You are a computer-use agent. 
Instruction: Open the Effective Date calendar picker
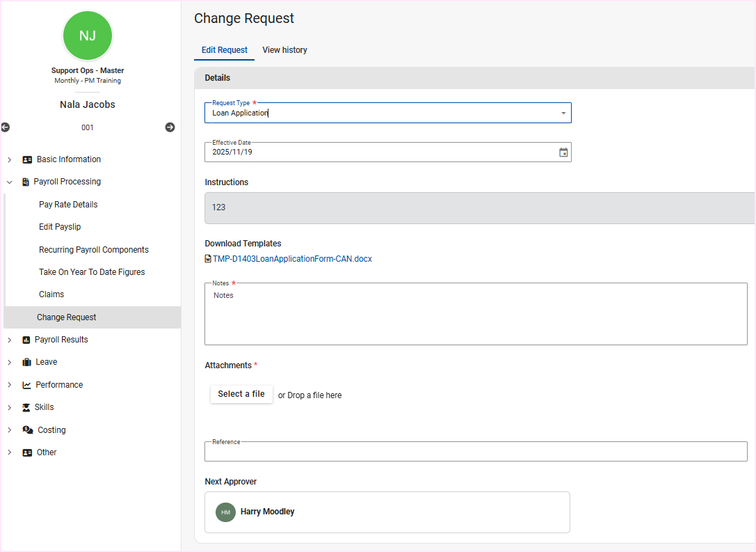coord(563,152)
